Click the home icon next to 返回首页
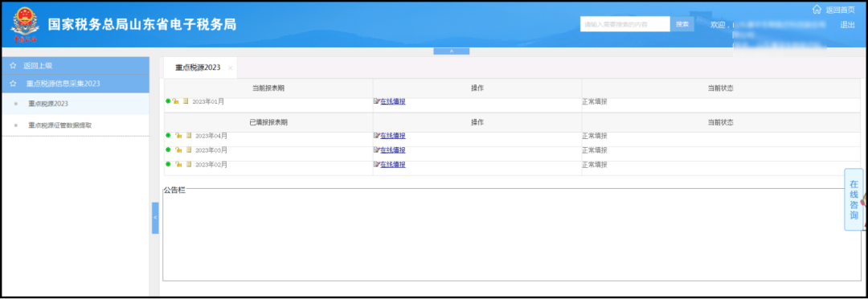The width and height of the screenshot is (868, 299). 817,10
